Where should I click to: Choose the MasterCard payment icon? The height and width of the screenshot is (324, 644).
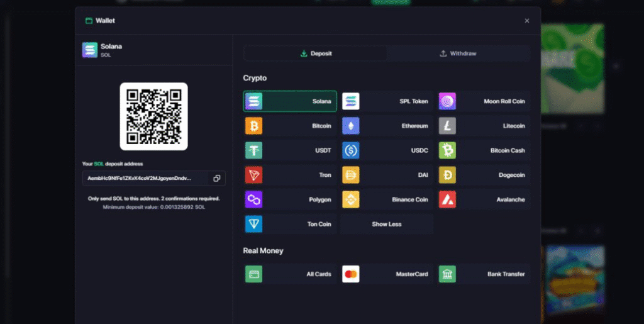click(x=350, y=274)
